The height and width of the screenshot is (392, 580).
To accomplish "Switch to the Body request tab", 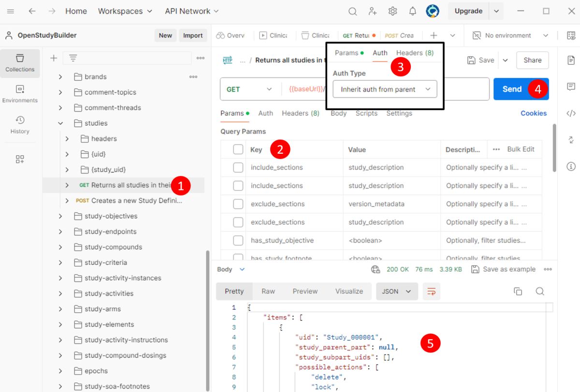I will coord(338,113).
